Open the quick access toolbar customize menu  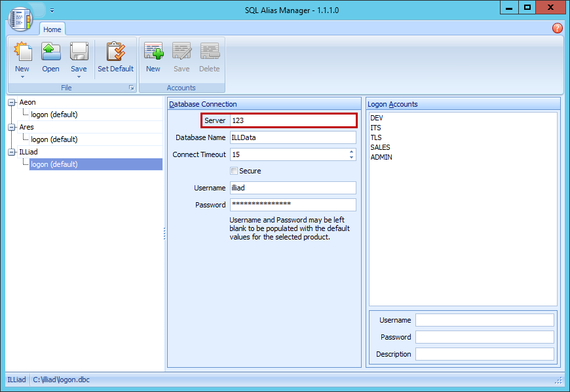pos(51,10)
